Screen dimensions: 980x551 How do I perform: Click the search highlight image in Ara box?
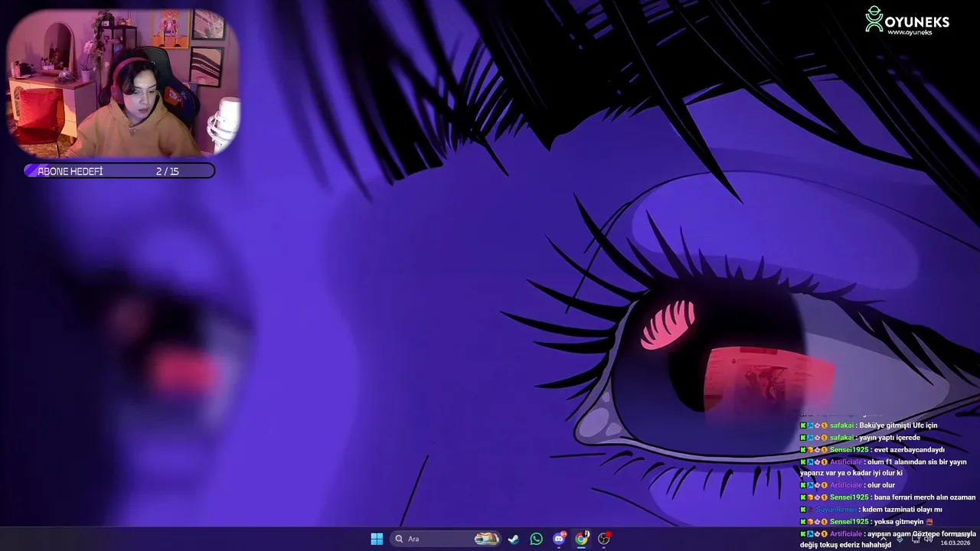(x=486, y=539)
